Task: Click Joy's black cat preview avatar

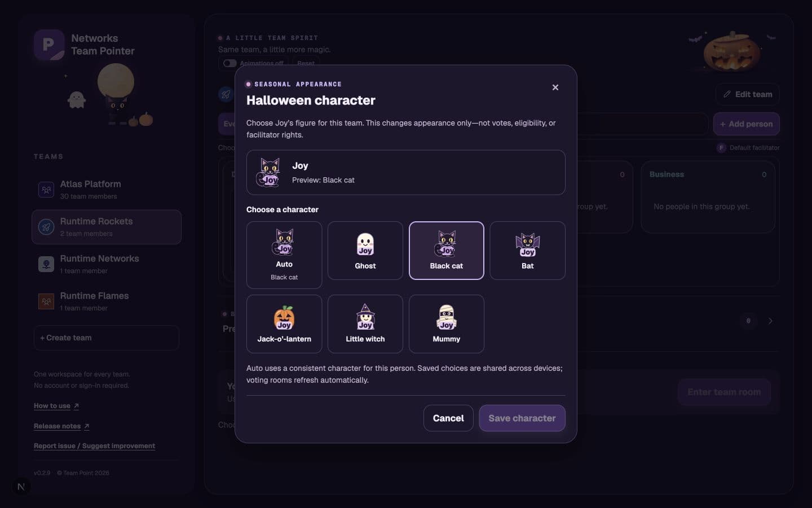Action: tap(269, 172)
